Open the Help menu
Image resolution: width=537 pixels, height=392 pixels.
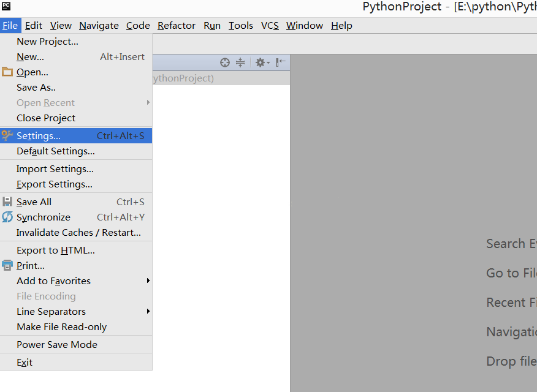(341, 26)
